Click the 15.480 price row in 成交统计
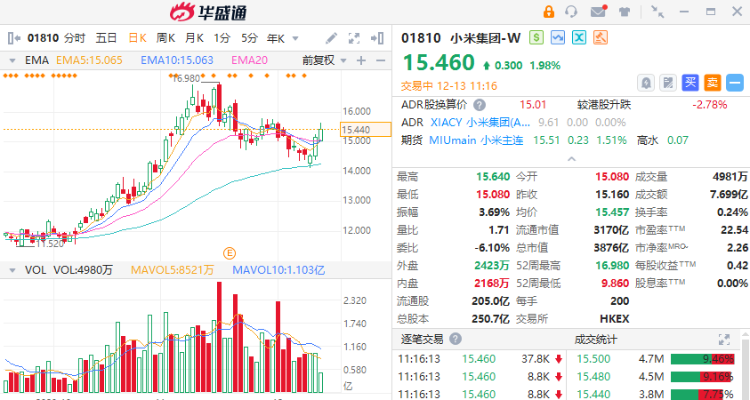This screenshot has width=750, height=400. [x=656, y=377]
